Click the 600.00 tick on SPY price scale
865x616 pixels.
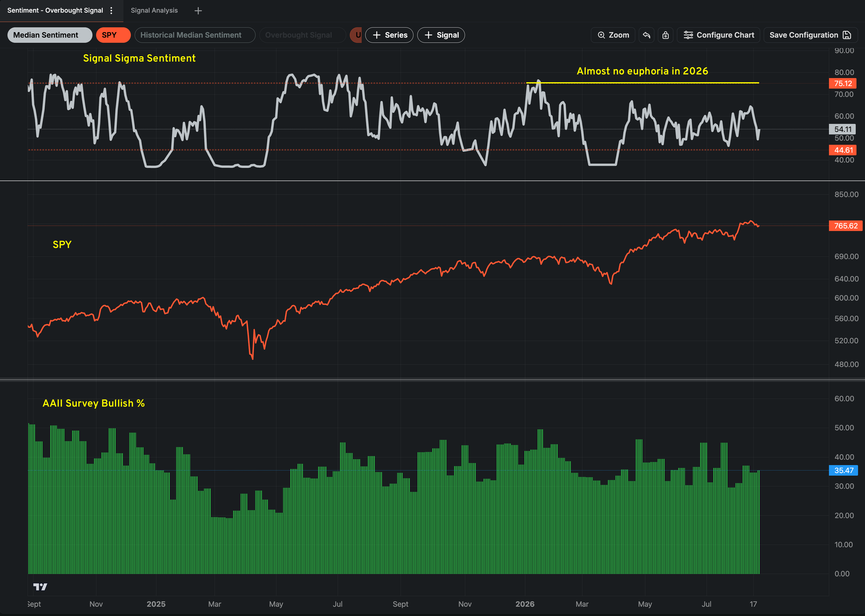point(846,298)
